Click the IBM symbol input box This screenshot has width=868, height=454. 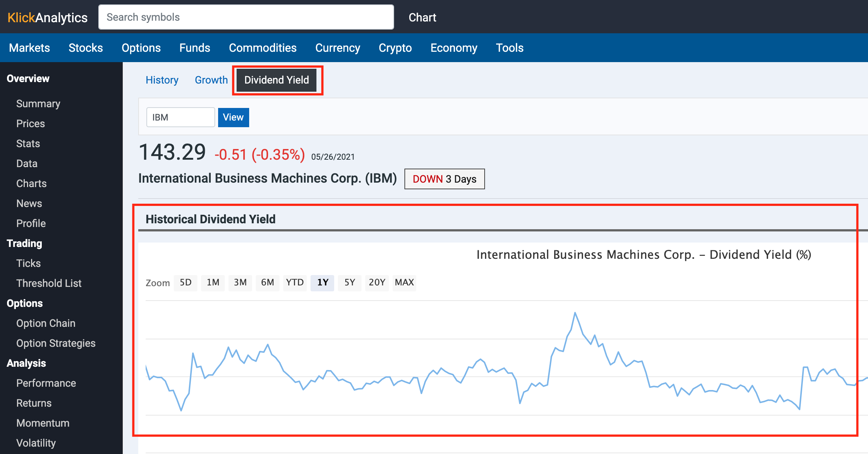tap(180, 117)
